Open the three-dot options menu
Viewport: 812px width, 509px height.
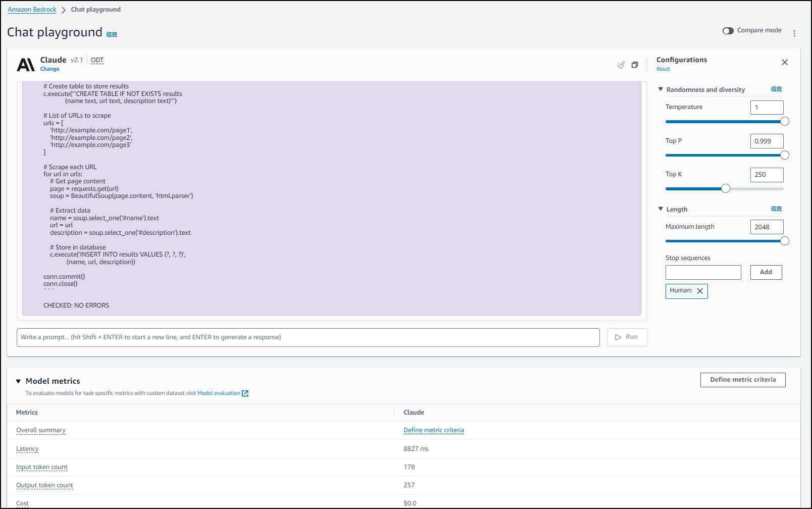[794, 33]
